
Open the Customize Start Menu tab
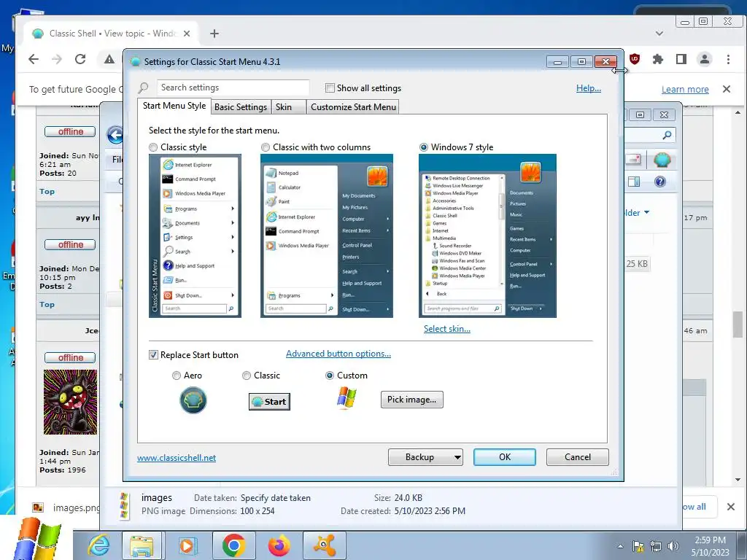[x=353, y=107]
